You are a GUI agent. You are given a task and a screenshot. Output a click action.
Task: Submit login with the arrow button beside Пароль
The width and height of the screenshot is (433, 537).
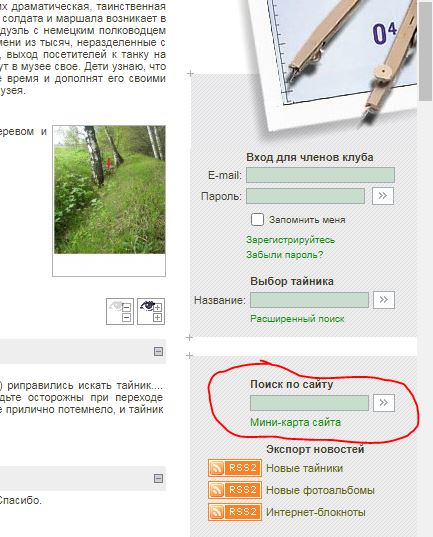[383, 196]
